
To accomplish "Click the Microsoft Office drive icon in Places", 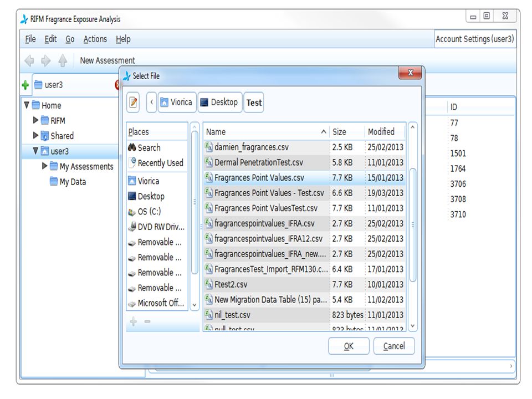I will [x=132, y=304].
